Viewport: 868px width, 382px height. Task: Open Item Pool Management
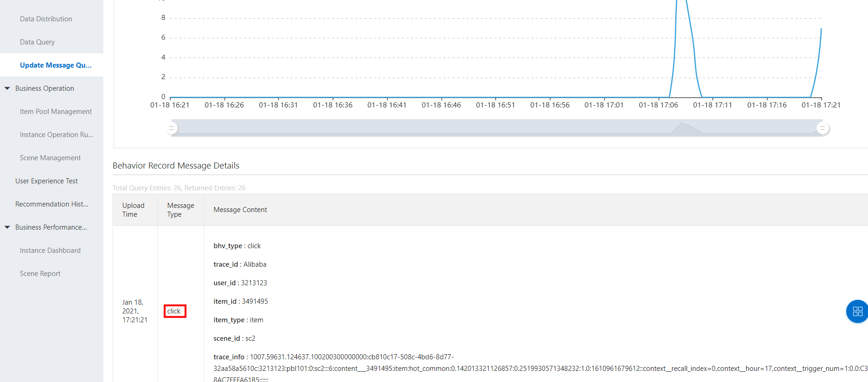point(56,112)
